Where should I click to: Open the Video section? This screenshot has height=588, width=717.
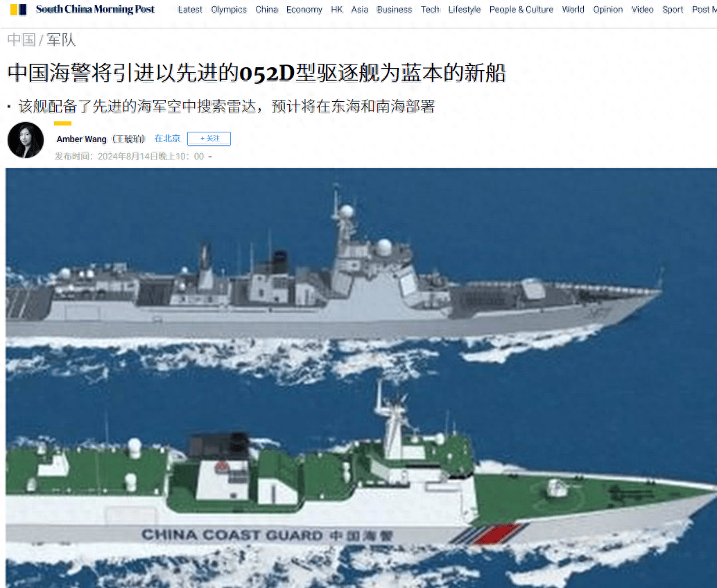tap(643, 10)
